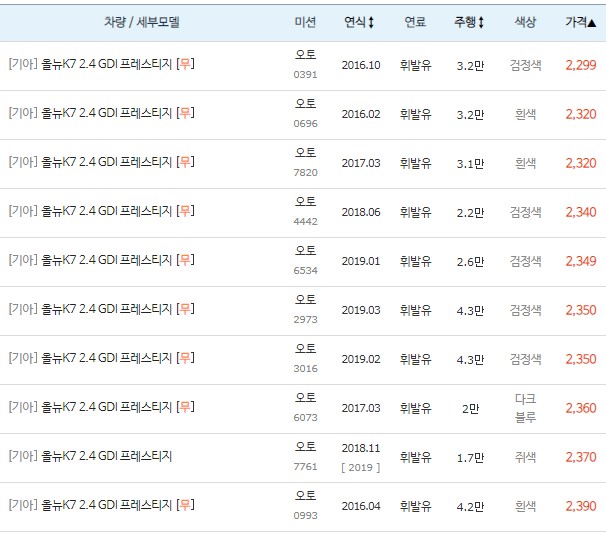Click the [무] badge in row 3016
Screen dimensions: 606x534
[x=186, y=358]
